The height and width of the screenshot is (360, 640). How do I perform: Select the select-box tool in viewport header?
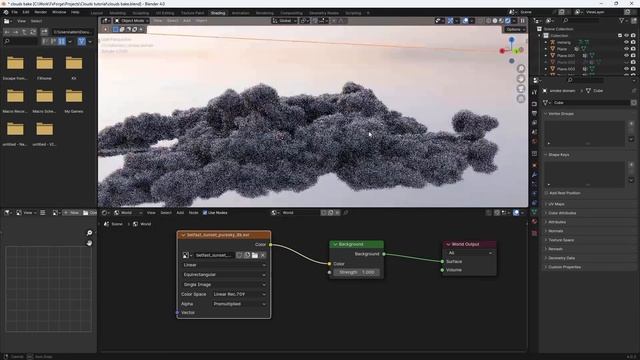click(x=116, y=29)
